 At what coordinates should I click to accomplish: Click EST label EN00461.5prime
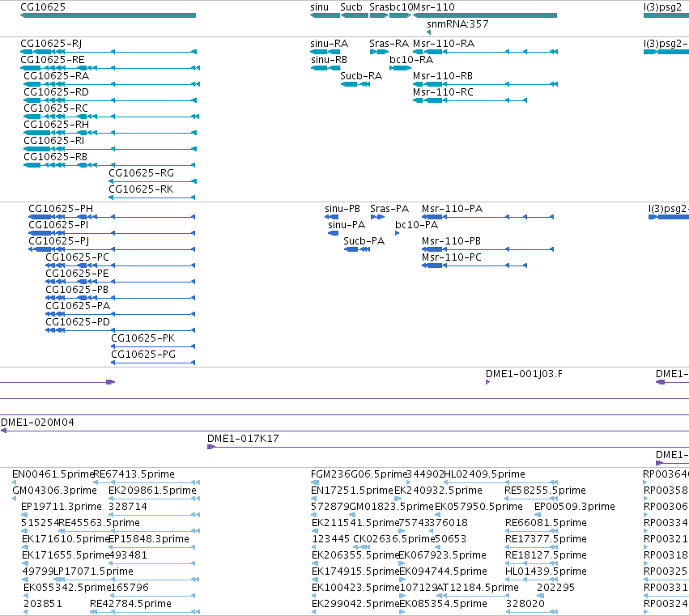pyautogui.click(x=53, y=474)
